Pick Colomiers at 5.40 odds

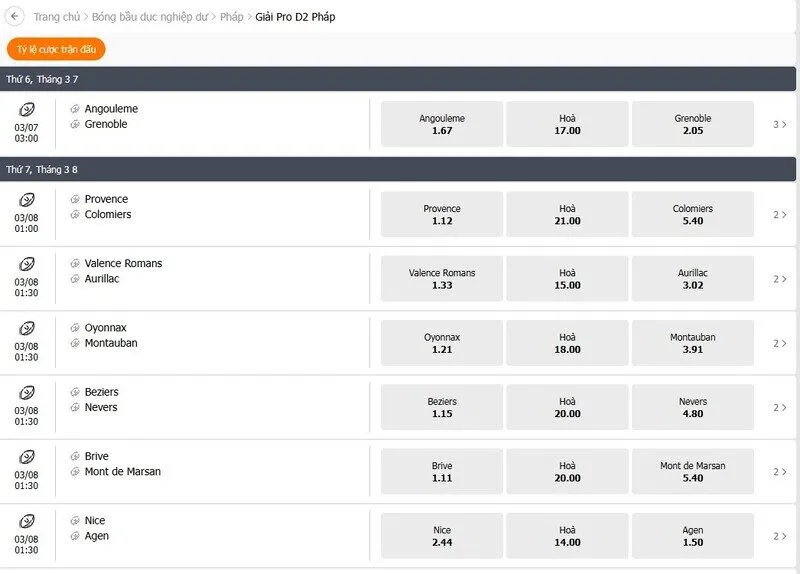692,214
